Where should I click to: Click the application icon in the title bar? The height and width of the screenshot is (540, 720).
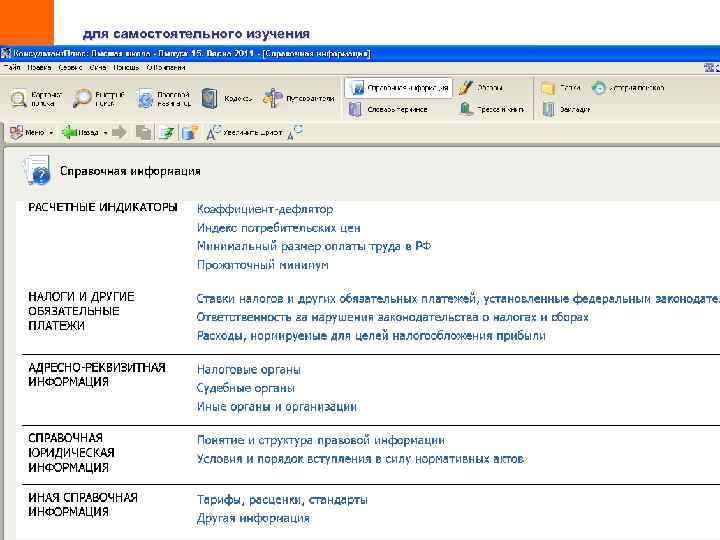tap(6, 53)
